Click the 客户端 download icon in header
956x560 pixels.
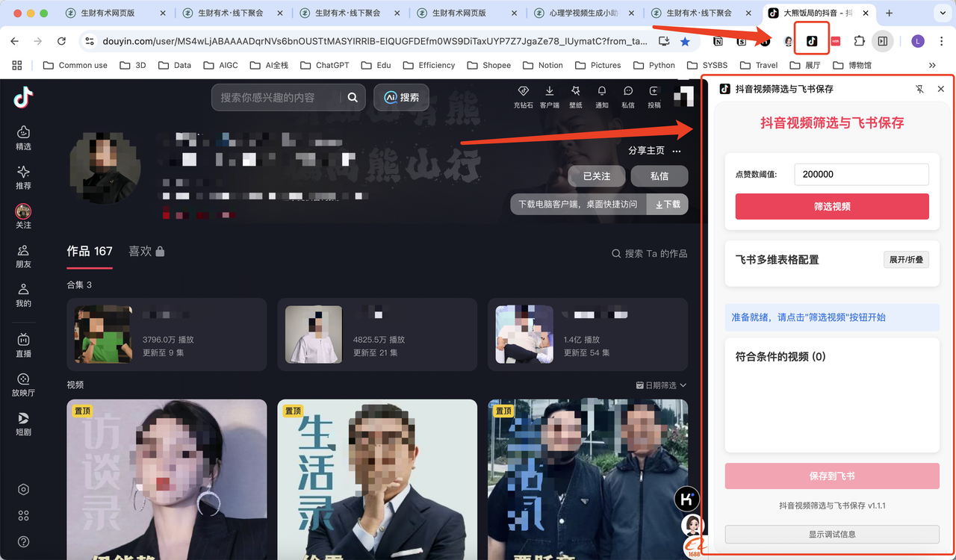tap(549, 97)
